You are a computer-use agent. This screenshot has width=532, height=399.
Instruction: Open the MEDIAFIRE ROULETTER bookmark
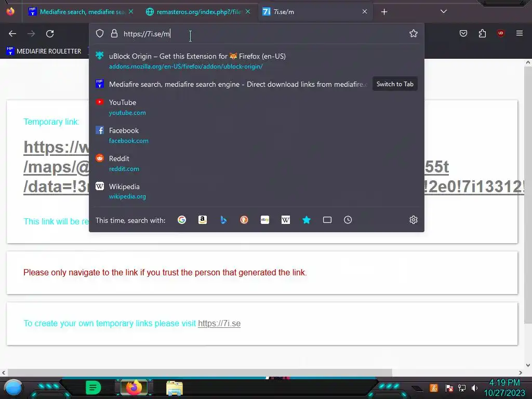(44, 51)
